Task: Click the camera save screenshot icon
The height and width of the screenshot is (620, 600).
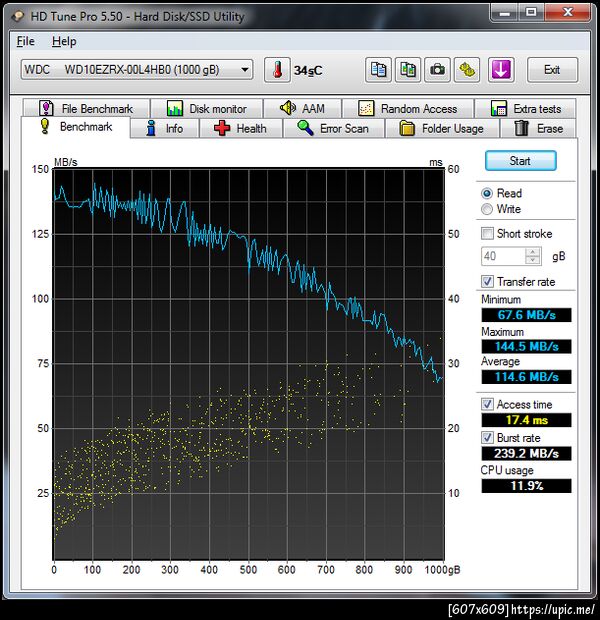Action: coord(437,70)
